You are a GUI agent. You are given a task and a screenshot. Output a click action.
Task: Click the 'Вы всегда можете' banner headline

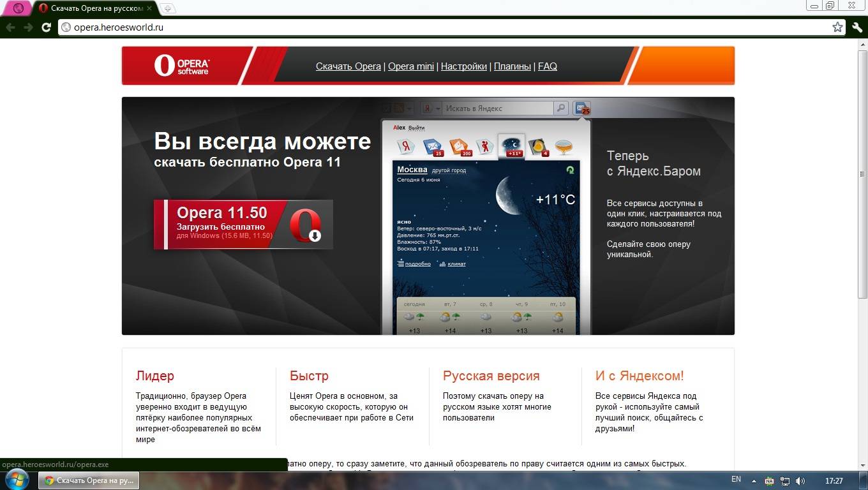point(262,141)
